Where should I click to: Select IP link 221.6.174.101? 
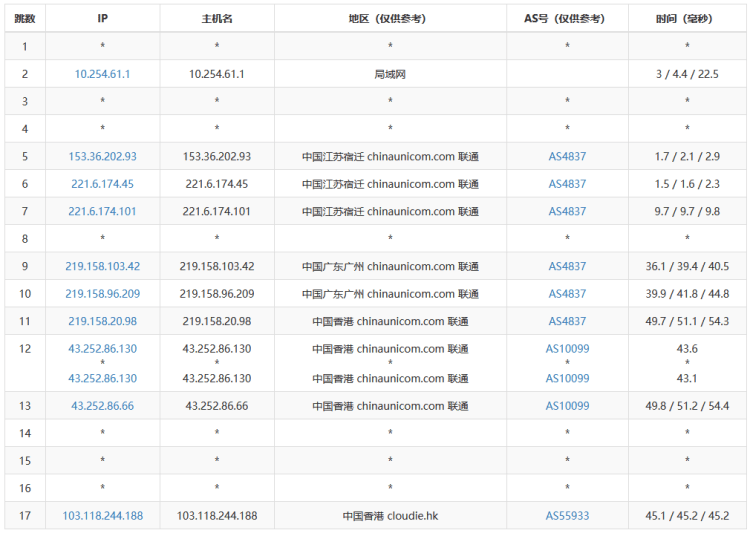pyautogui.click(x=102, y=212)
